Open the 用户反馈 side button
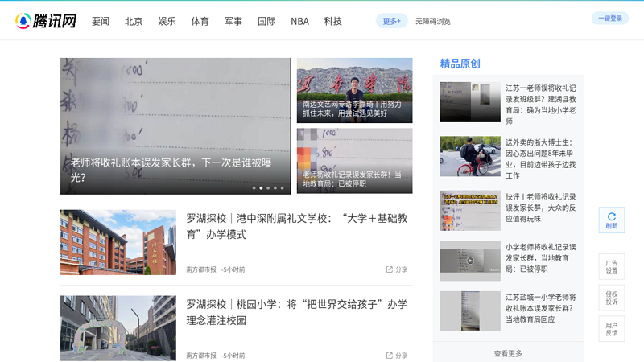The image size is (644, 362). (612, 329)
